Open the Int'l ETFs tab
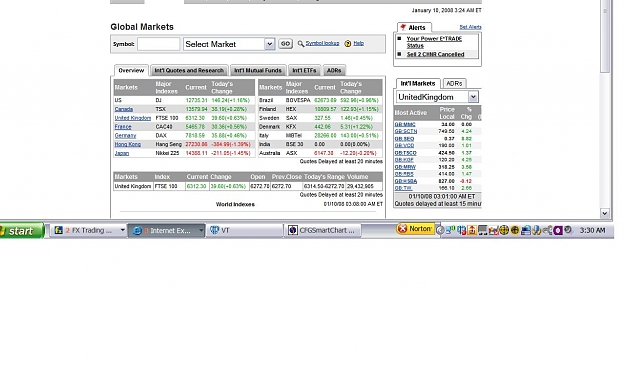Image resolution: width=625 pixels, height=391 pixels. pyautogui.click(x=304, y=71)
